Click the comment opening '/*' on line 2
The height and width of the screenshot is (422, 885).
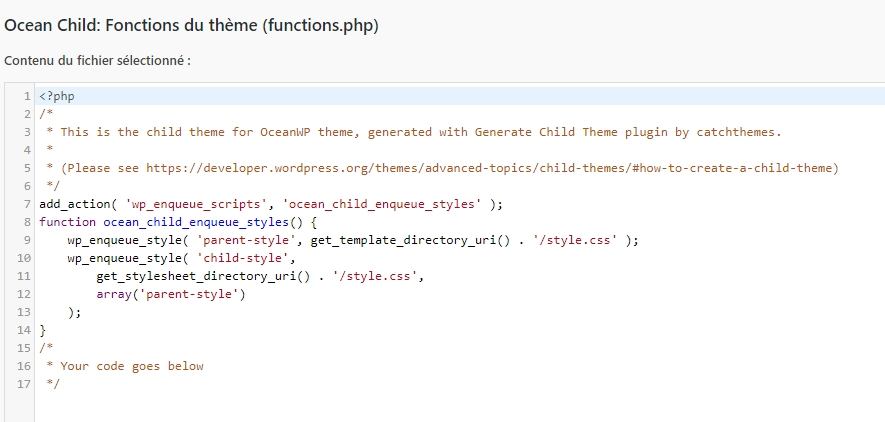click(x=46, y=115)
